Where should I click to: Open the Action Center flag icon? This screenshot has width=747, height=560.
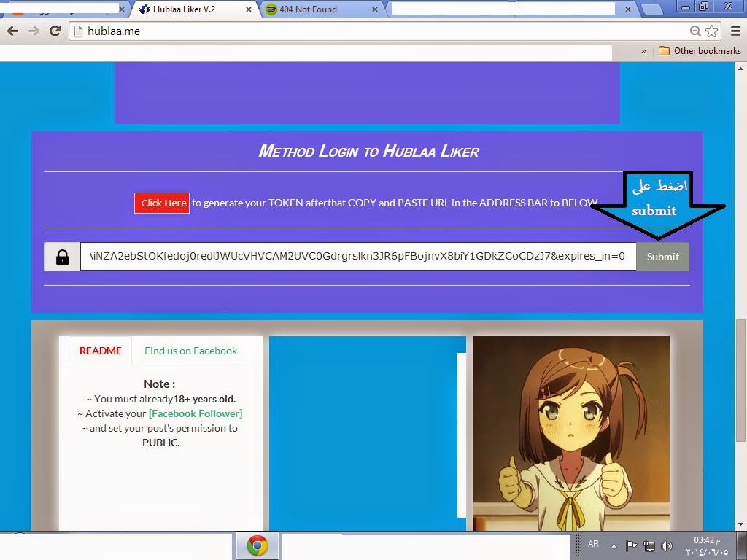[631, 545]
